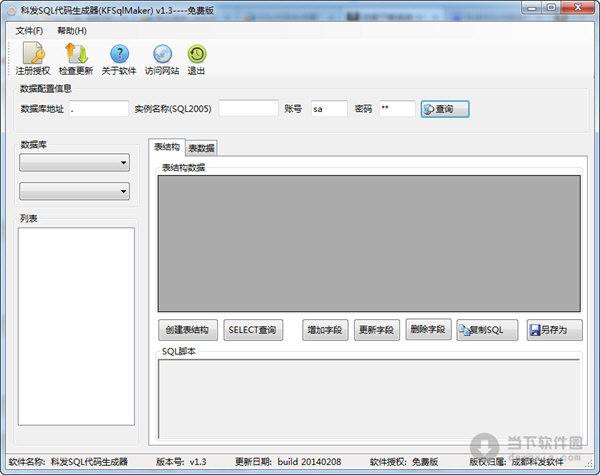600x475 pixels.
Task: Click inside the SQL脚本 text area
Action: click(369, 399)
